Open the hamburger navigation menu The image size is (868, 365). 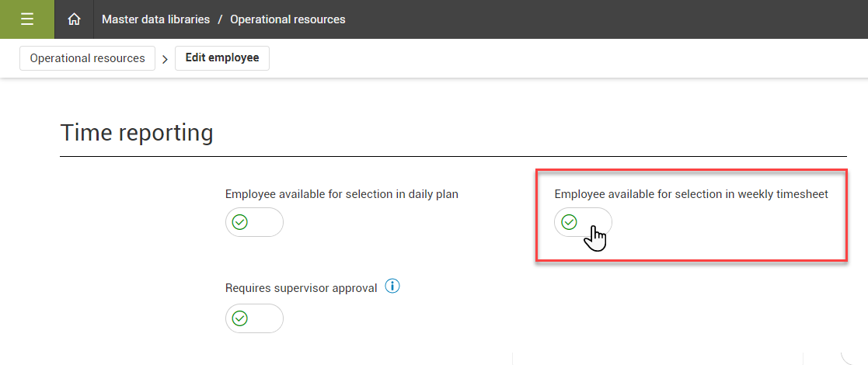[27, 19]
